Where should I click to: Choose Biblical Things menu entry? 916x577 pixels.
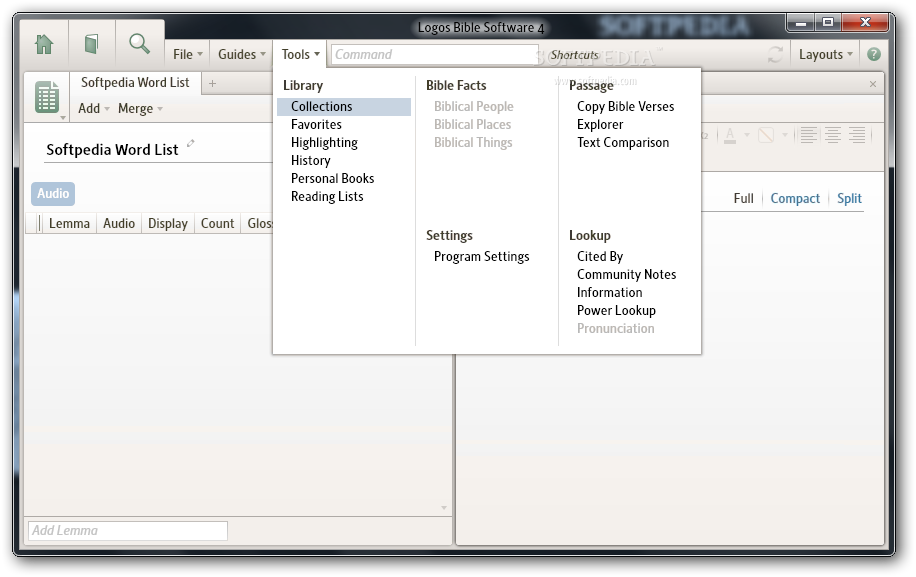[473, 142]
